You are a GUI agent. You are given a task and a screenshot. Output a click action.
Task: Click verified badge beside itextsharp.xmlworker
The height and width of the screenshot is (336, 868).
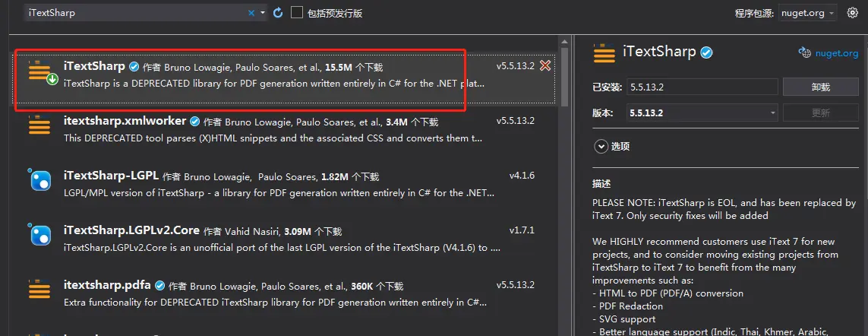[x=195, y=121]
